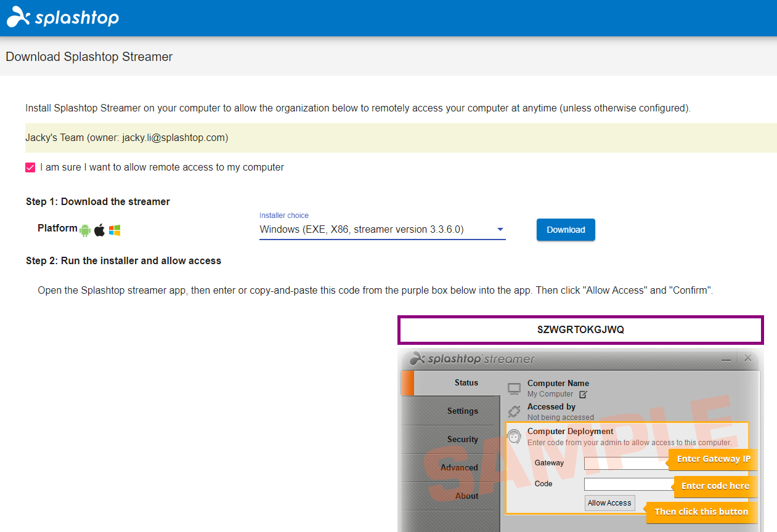Select the Android platform icon
This screenshot has width=777, height=532.
[86, 228]
